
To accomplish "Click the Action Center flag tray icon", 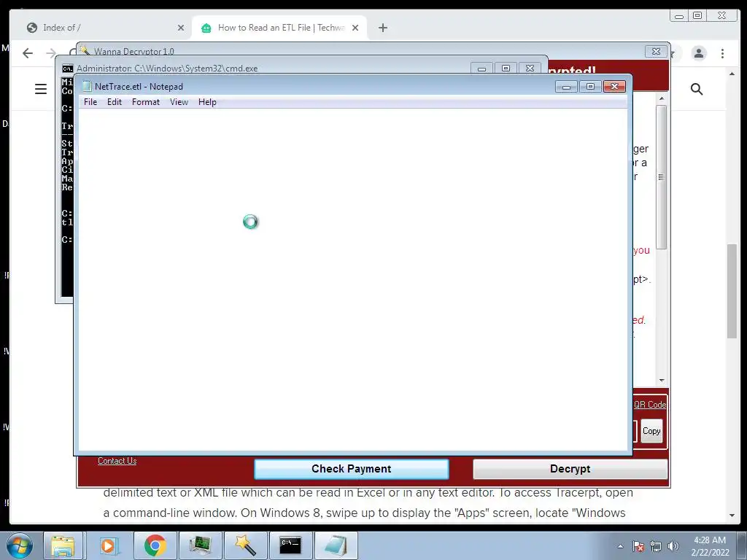I will (638, 546).
